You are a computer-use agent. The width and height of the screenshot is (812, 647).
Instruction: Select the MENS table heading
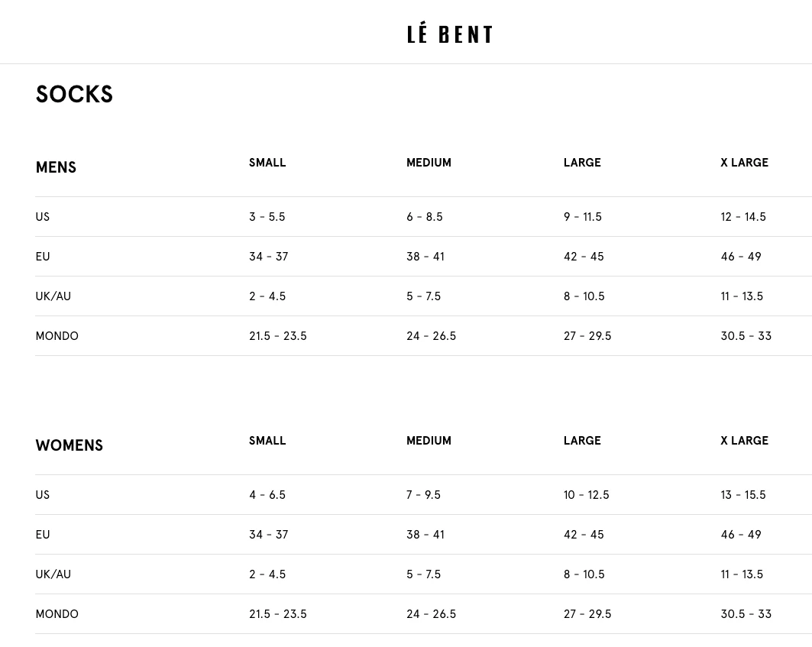click(x=56, y=167)
